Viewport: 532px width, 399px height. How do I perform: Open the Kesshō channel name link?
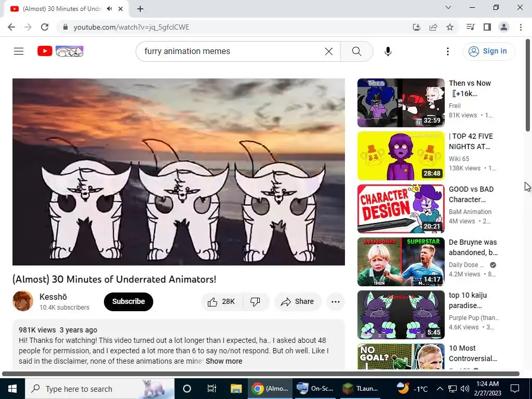[53, 297]
